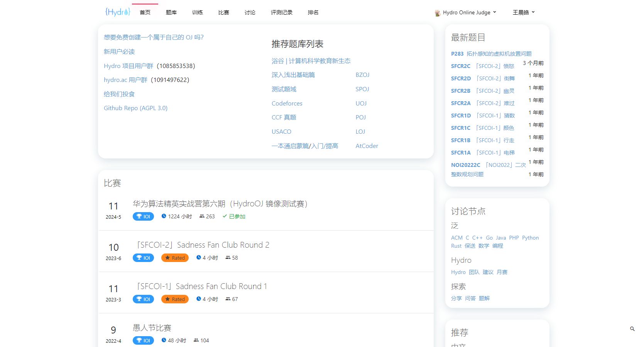
Task: Open problem SFCR2C 愤怒
Action: [483, 66]
